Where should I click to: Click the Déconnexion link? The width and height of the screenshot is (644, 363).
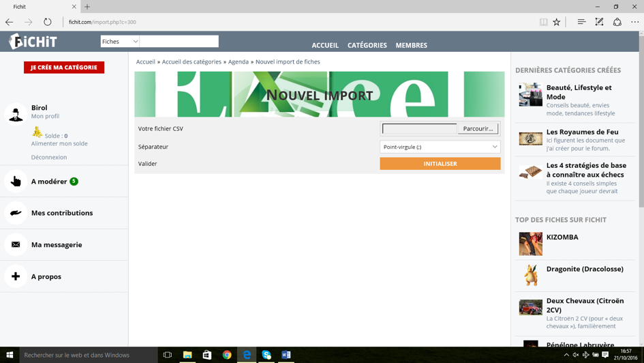(49, 157)
